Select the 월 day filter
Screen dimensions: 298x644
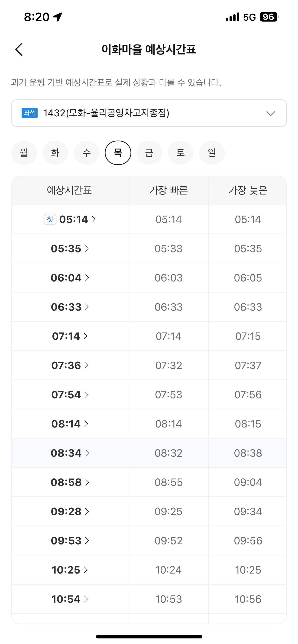(24, 153)
